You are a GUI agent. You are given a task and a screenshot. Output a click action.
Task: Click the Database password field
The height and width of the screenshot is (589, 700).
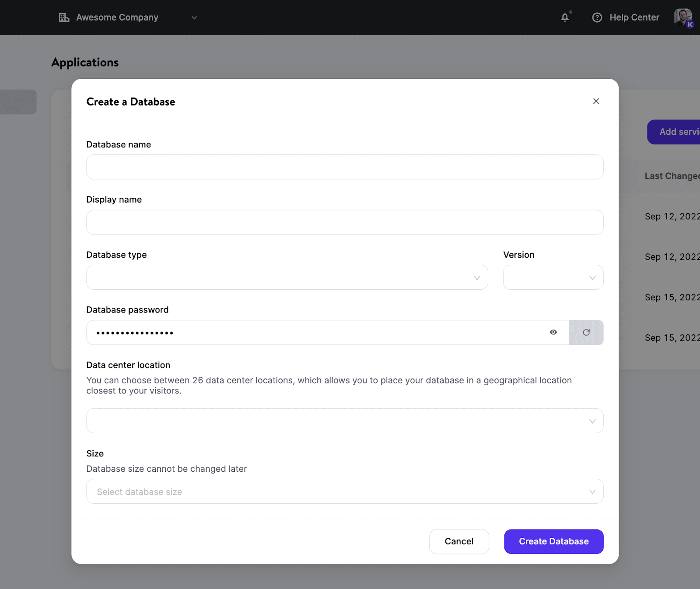pos(306,332)
